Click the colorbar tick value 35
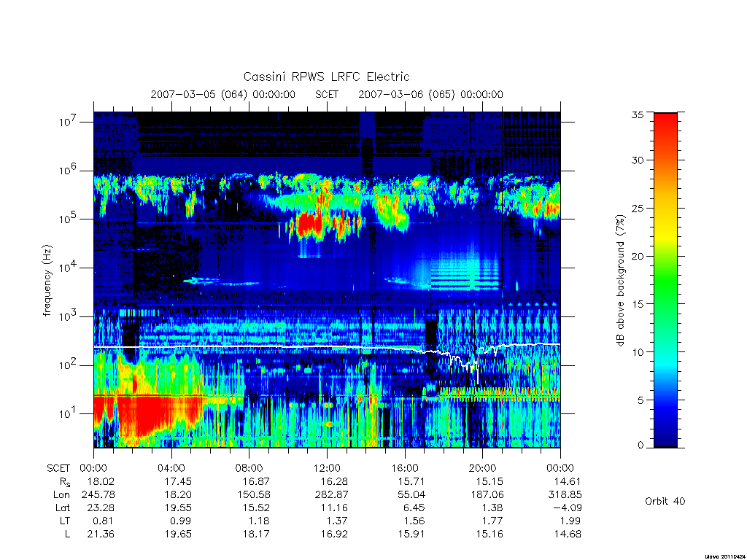Viewport: 747px width, 560px height. (x=637, y=114)
